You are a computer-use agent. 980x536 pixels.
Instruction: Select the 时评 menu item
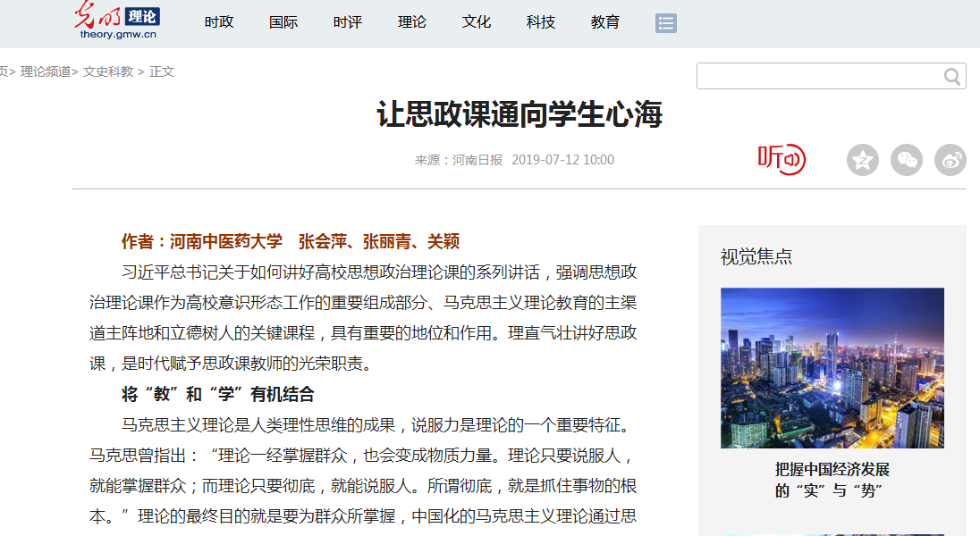click(348, 22)
